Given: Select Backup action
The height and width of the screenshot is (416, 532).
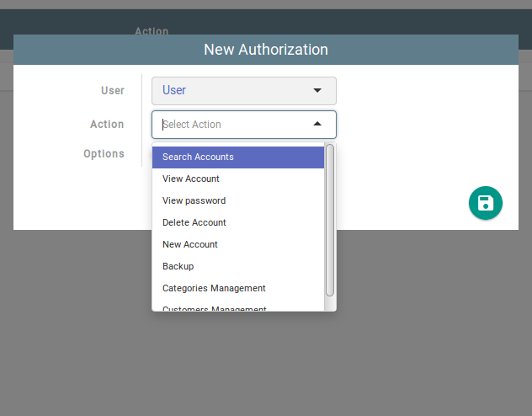Looking at the screenshot, I should (238, 266).
